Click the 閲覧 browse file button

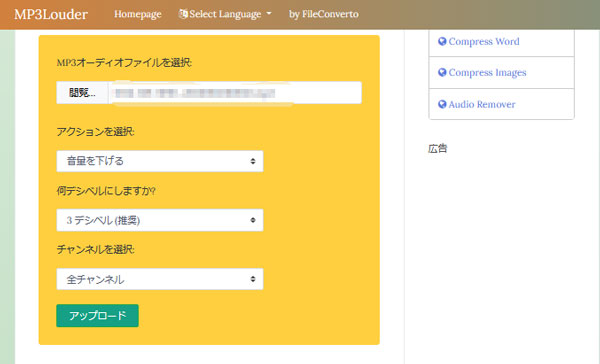click(82, 93)
